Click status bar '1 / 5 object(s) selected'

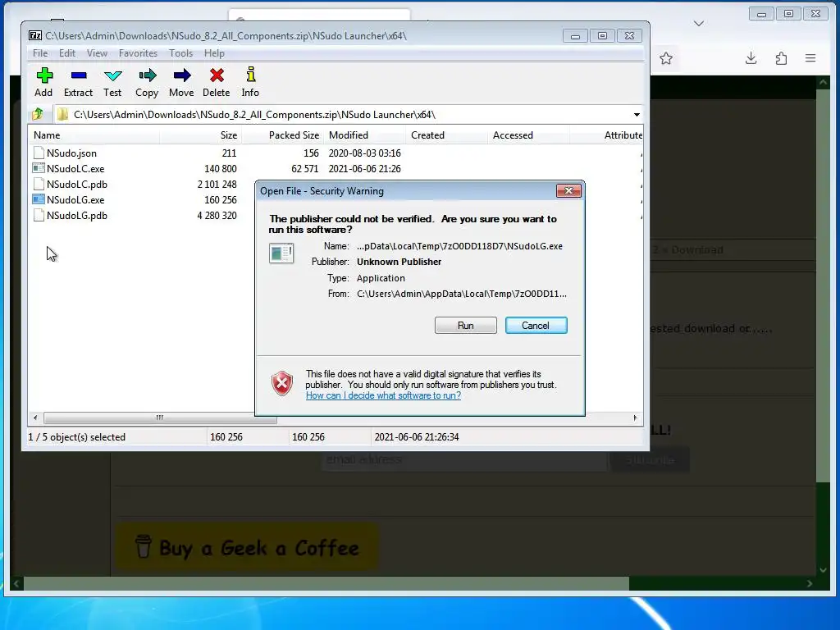point(76,436)
